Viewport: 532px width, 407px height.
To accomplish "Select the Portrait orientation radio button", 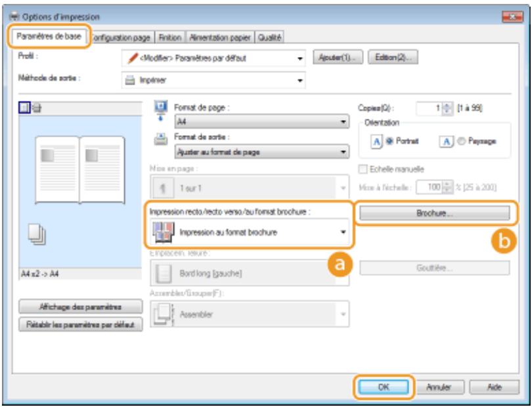I will [389, 141].
